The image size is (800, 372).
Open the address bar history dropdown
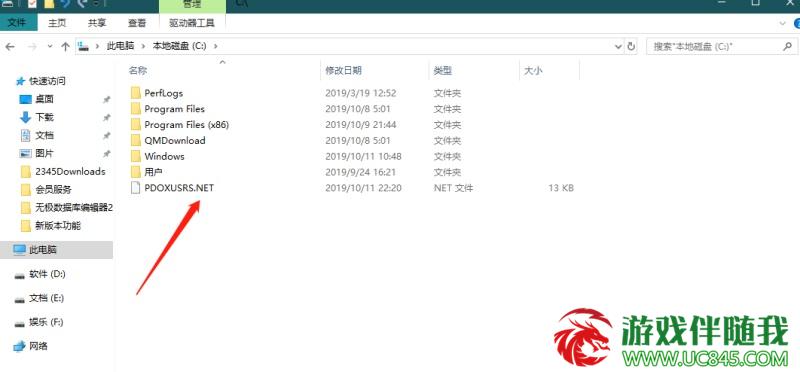coord(618,46)
